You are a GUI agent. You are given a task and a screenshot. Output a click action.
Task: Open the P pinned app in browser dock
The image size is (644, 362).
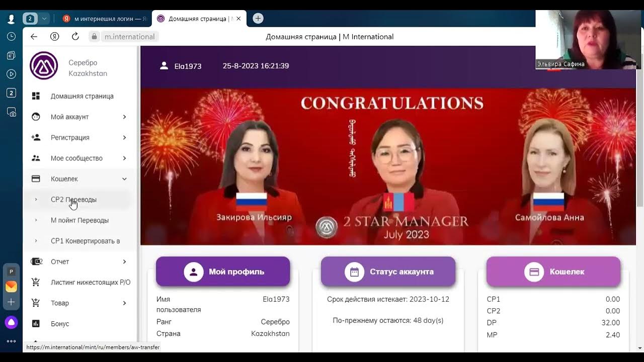[11, 271]
